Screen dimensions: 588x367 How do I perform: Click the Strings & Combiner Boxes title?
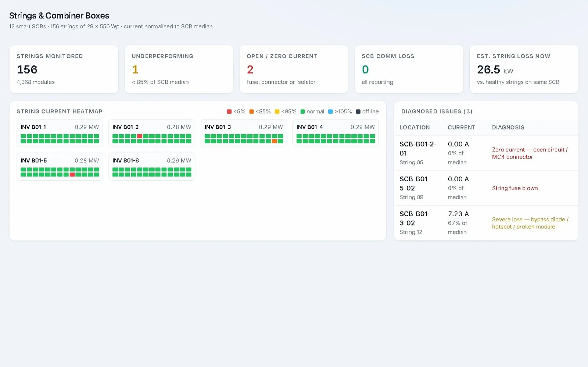(x=59, y=15)
